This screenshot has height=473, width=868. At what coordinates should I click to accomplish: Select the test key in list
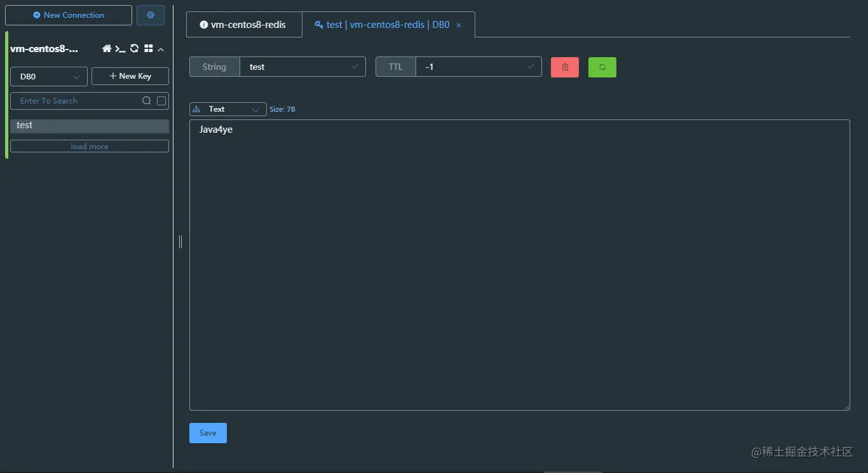point(90,126)
